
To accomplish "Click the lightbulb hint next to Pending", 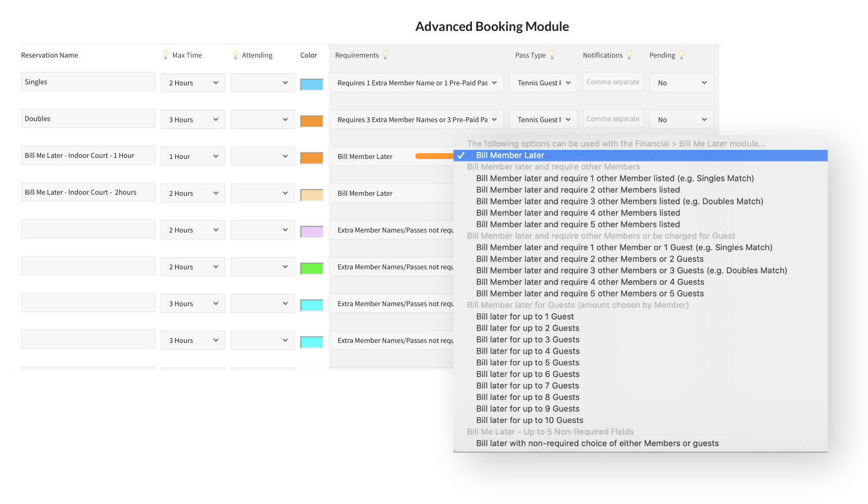I will point(681,55).
